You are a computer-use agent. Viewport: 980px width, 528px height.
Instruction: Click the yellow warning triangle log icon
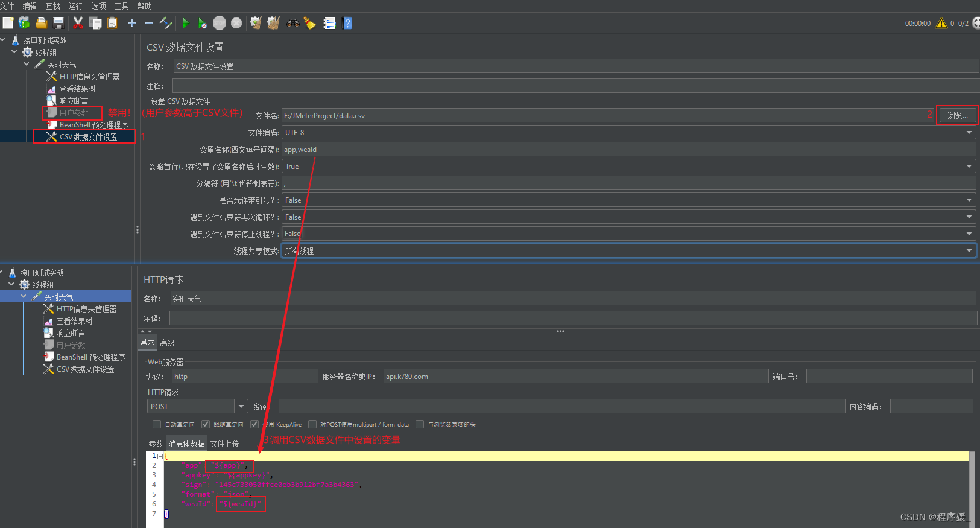941,23
